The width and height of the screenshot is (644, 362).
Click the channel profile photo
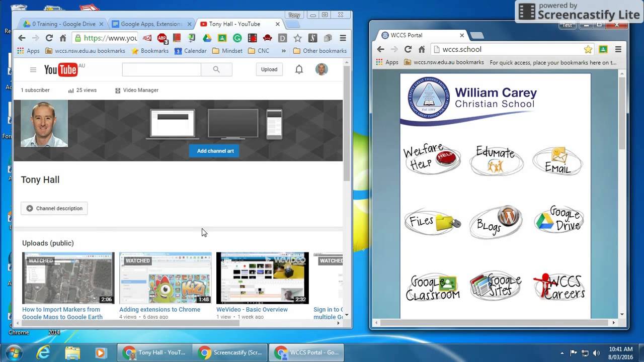[x=44, y=124]
